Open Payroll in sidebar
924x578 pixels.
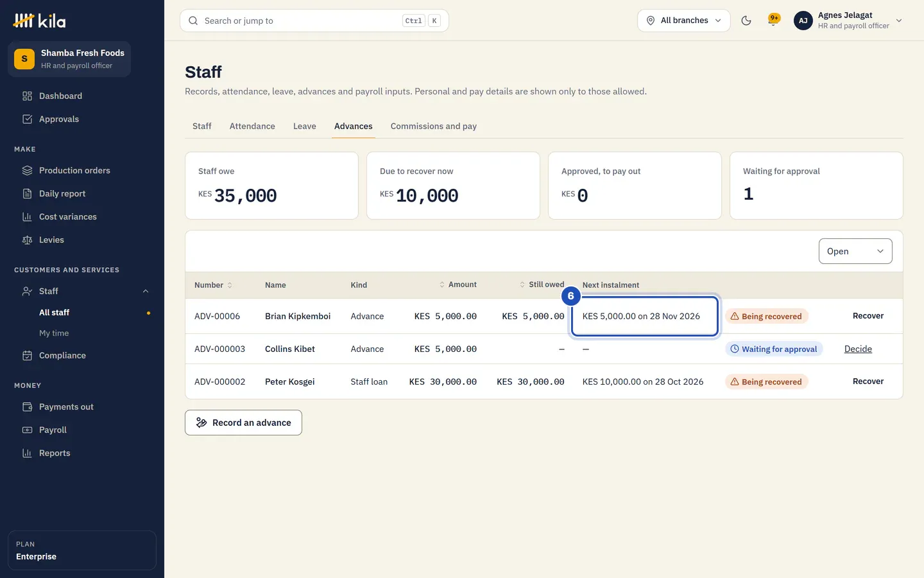pos(82,430)
